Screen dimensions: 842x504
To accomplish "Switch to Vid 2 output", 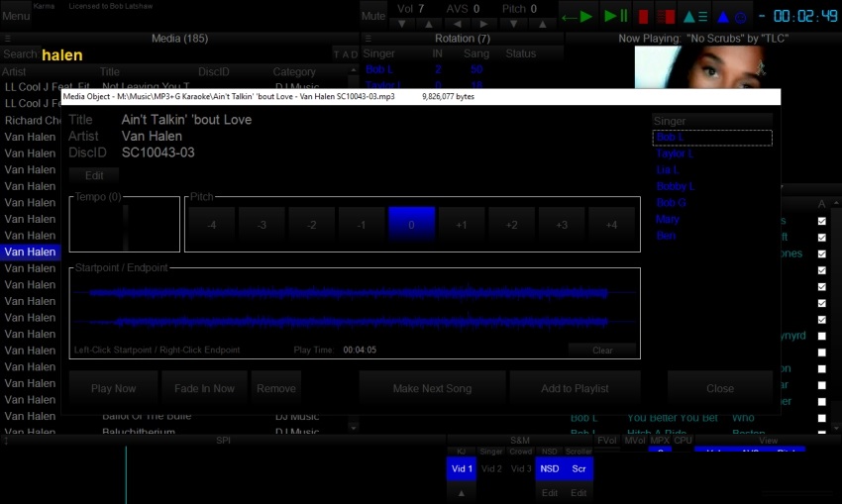I will pyautogui.click(x=491, y=468).
